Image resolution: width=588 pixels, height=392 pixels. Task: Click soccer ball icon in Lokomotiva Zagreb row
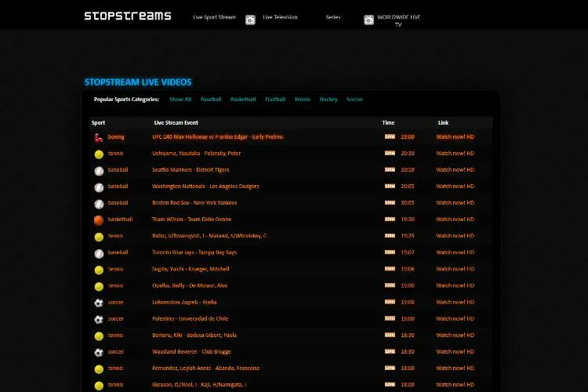(99, 303)
